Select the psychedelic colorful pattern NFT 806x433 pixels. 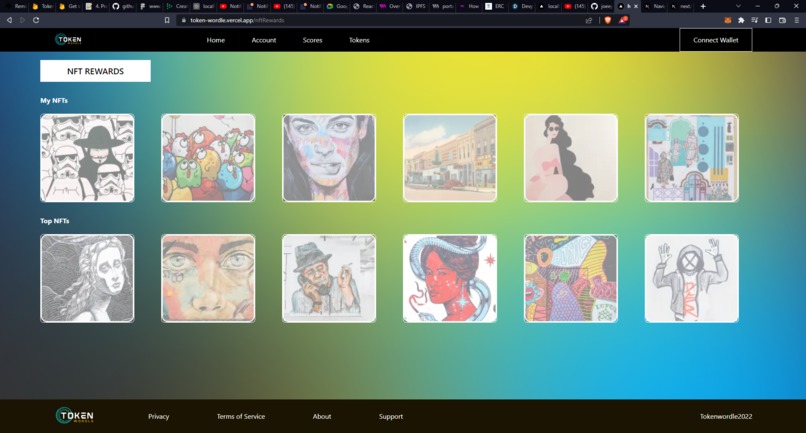(571, 278)
